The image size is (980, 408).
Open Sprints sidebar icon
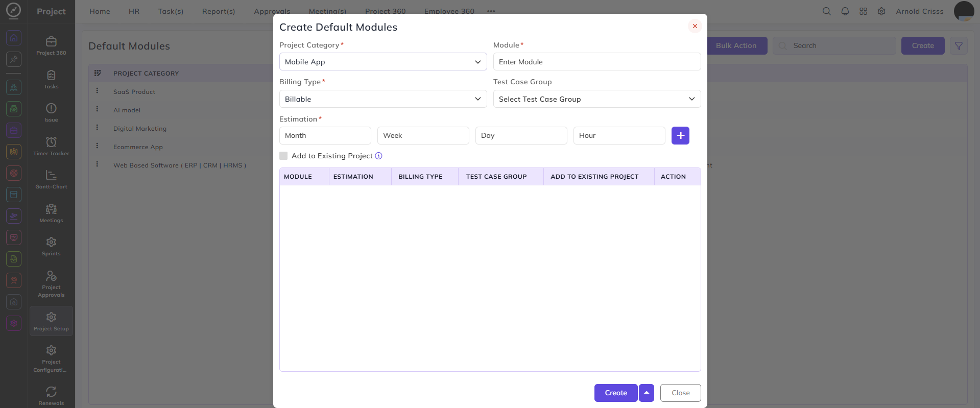click(51, 242)
